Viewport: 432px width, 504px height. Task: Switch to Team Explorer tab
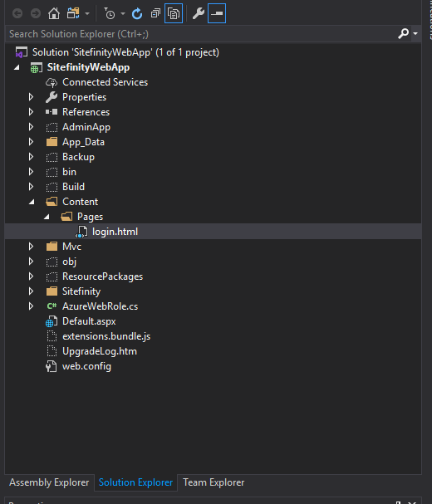[x=214, y=482]
